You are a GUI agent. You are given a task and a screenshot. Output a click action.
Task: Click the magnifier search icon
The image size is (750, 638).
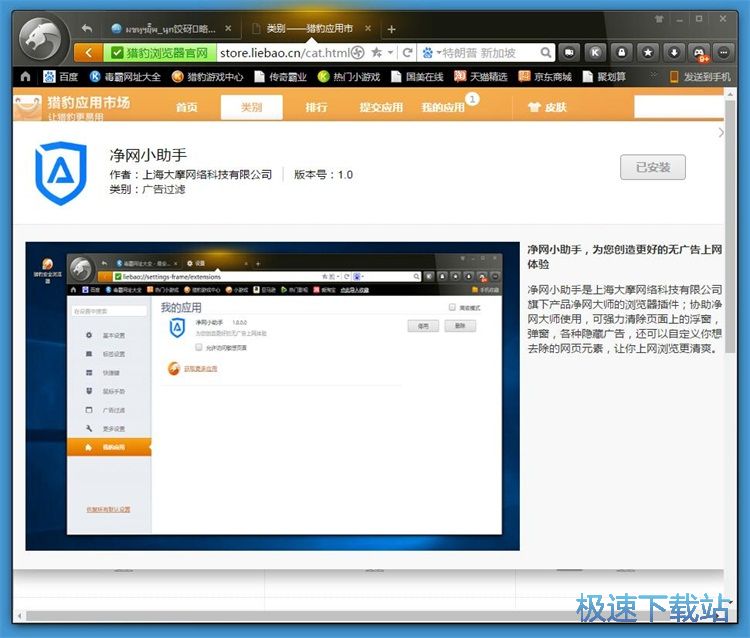point(546,53)
